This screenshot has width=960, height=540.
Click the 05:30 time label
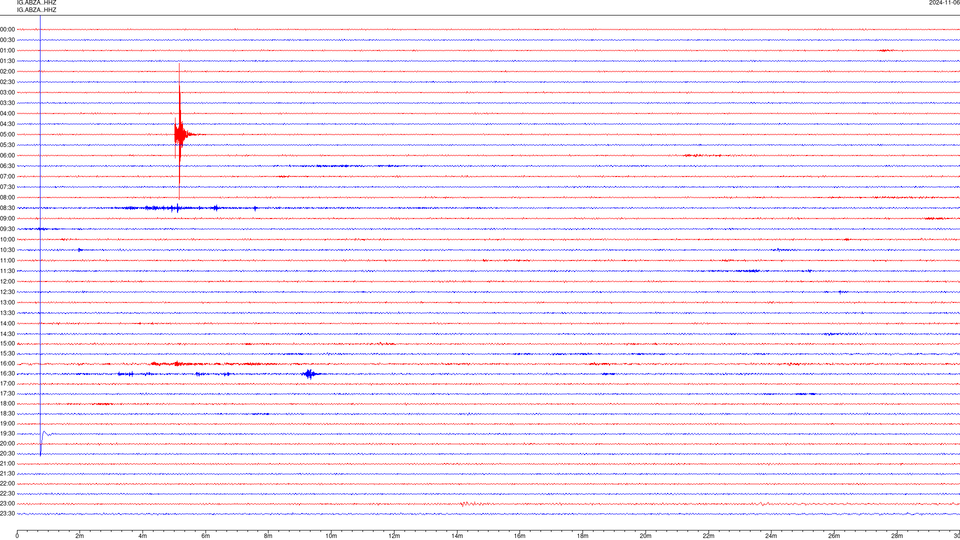pyautogui.click(x=7, y=145)
